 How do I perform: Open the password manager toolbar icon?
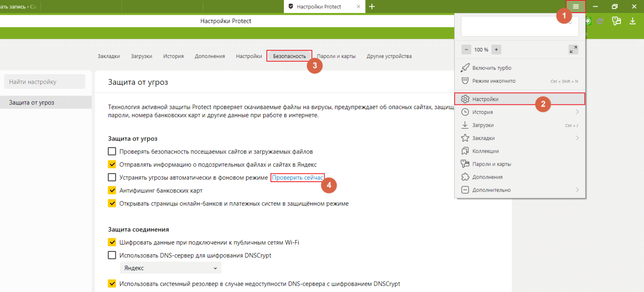[x=616, y=21]
